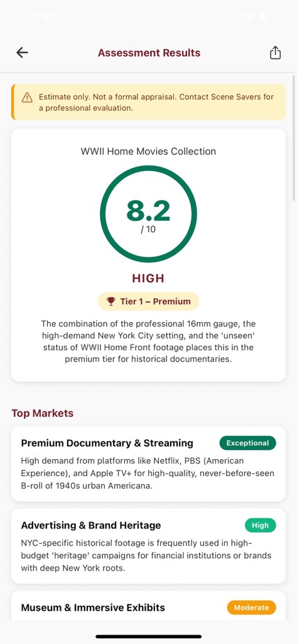Image resolution: width=297 pixels, height=644 pixels.
Task: Tap the home indicator bar at bottom
Action: (x=148, y=636)
